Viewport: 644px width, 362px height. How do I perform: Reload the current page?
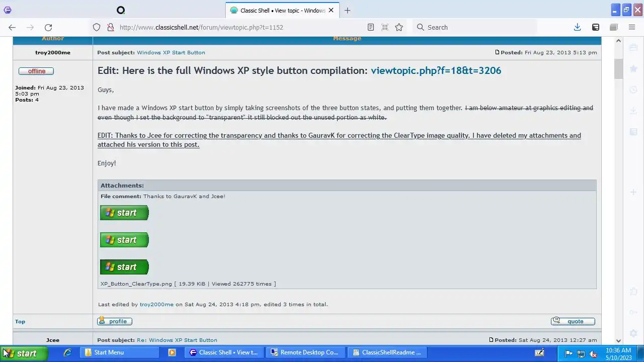pos(48,27)
